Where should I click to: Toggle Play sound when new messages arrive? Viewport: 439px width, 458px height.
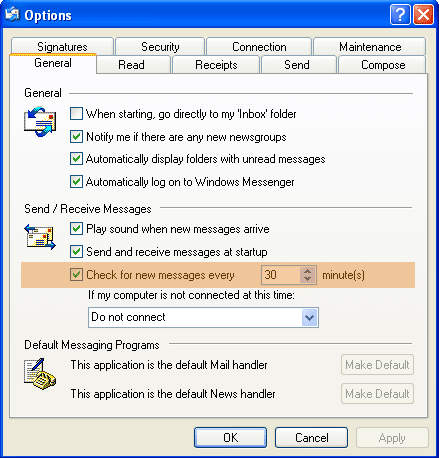click(76, 229)
